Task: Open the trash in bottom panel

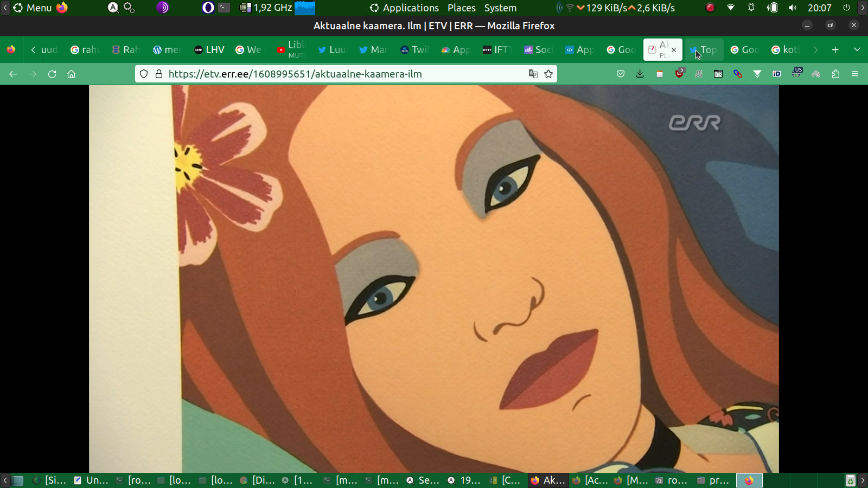Action: [x=851, y=480]
